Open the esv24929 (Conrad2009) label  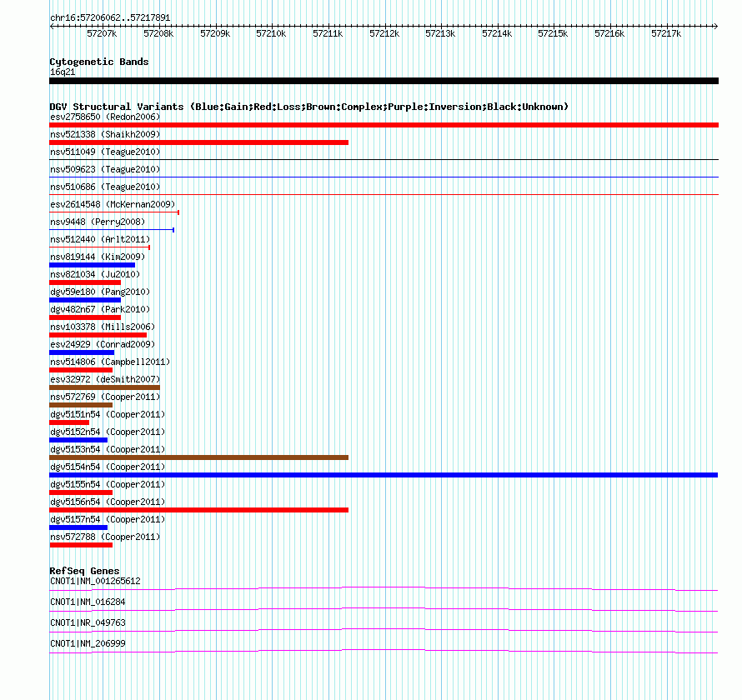point(103,344)
